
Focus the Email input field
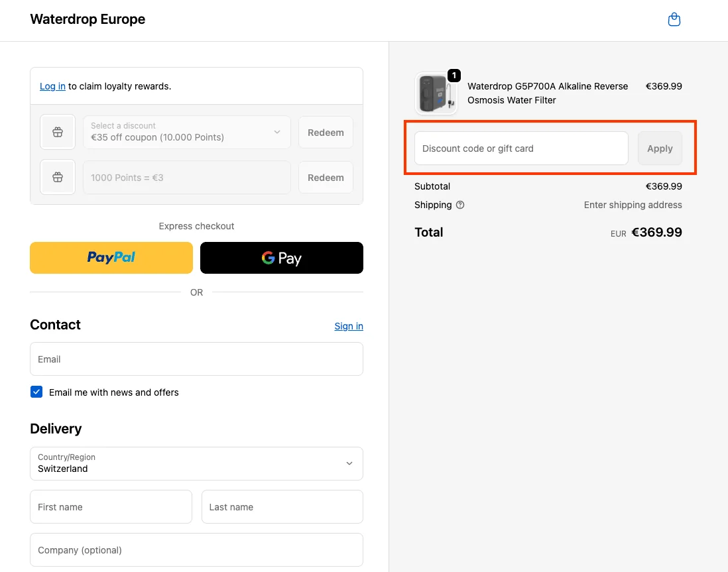coord(196,359)
